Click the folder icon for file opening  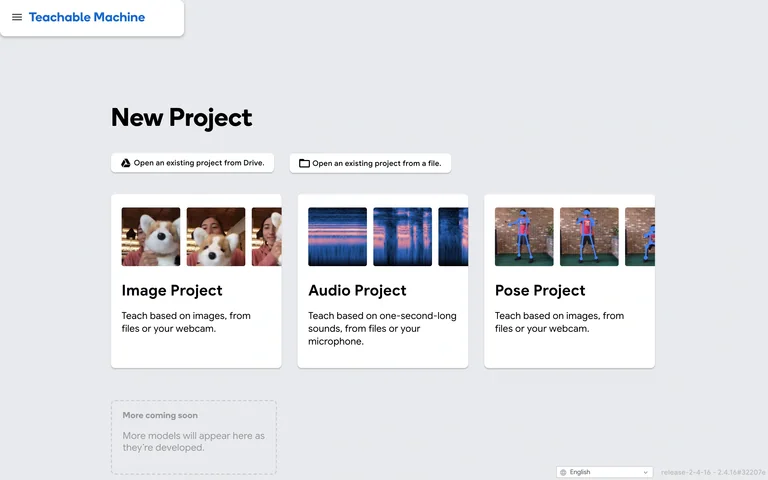click(x=304, y=163)
